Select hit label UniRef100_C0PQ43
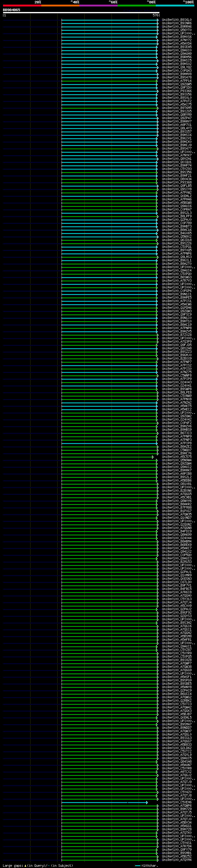Image resolution: width=197 pixels, height=868 pixels. coord(176,71)
